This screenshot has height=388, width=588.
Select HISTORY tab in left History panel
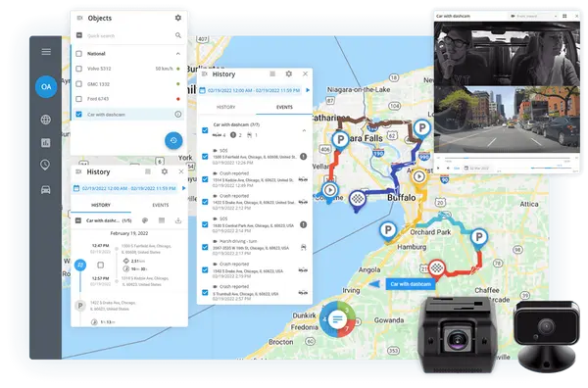pos(101,205)
